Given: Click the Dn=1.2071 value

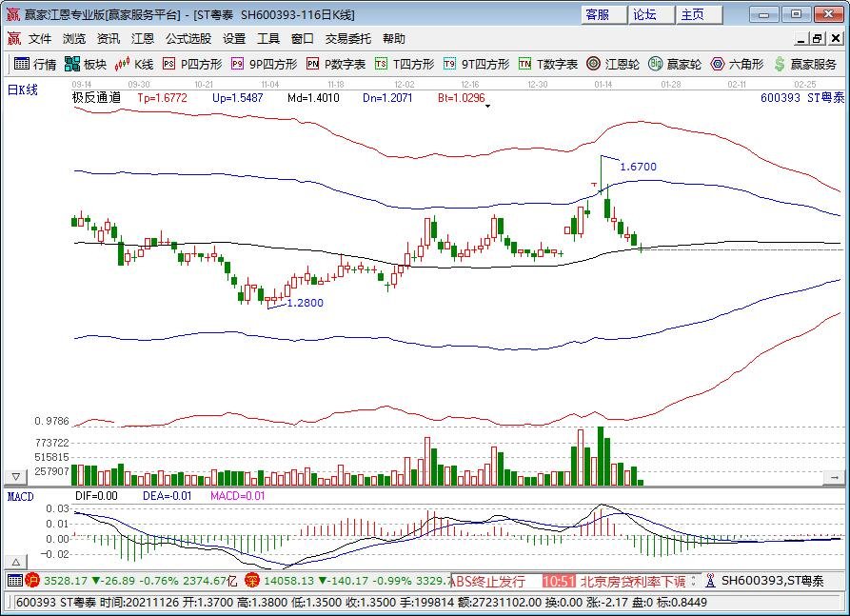Looking at the screenshot, I should [x=387, y=98].
